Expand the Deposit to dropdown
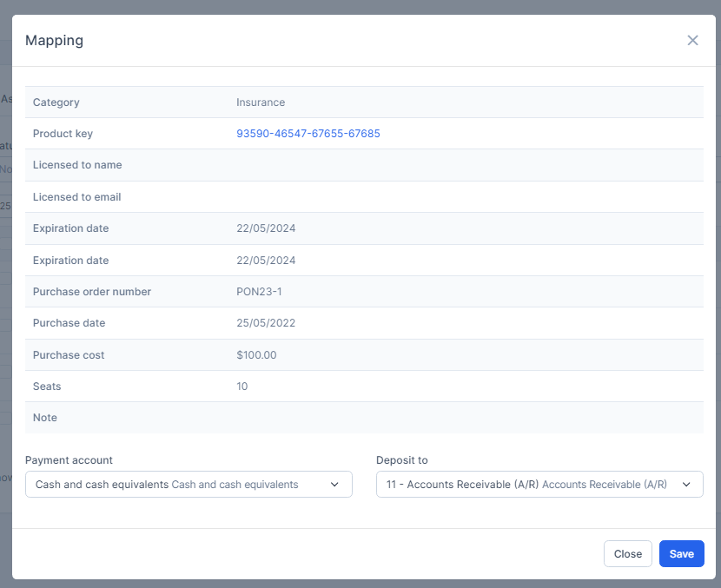721x588 pixels. [539, 485]
